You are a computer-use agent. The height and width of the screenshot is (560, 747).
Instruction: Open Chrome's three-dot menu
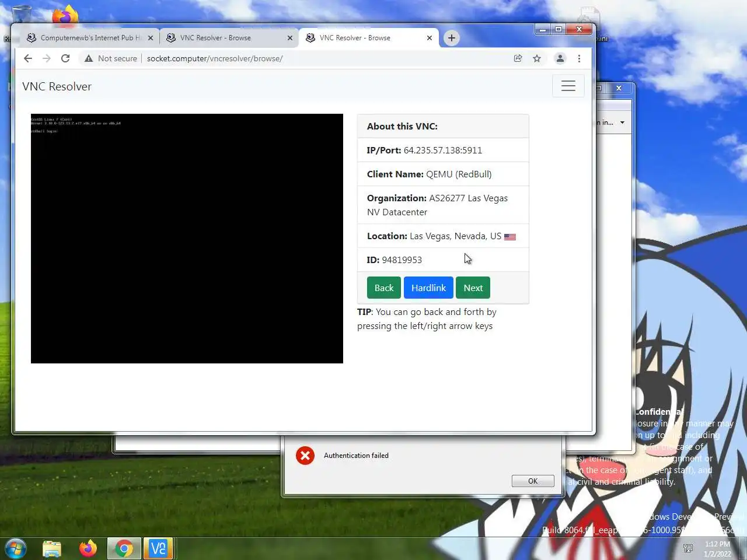click(579, 58)
